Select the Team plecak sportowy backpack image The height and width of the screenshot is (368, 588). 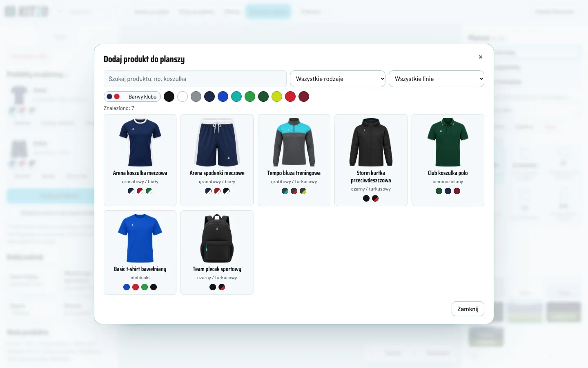217,238
